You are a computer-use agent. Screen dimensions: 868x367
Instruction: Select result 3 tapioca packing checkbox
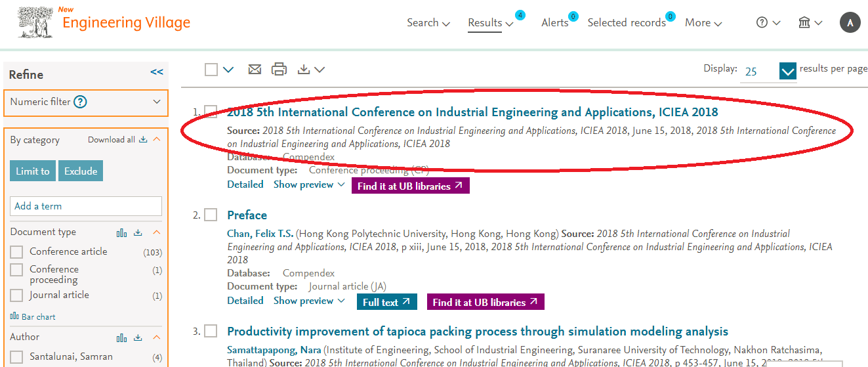tap(211, 332)
